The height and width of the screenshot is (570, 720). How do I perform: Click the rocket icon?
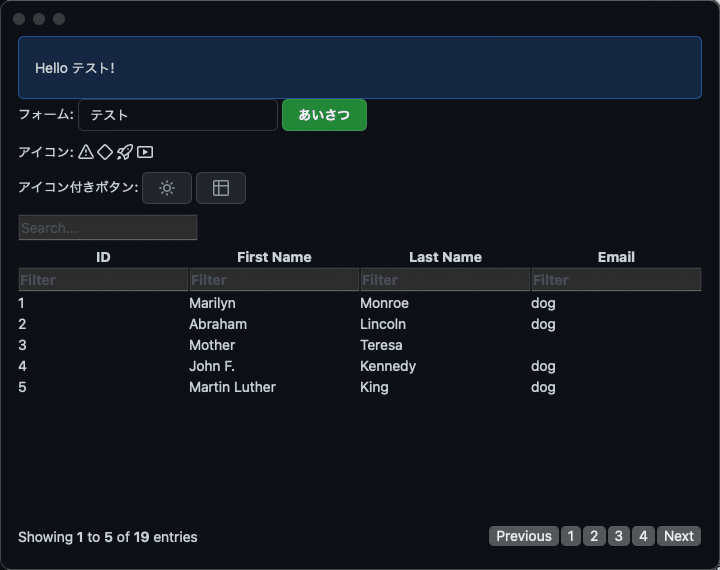coord(125,152)
